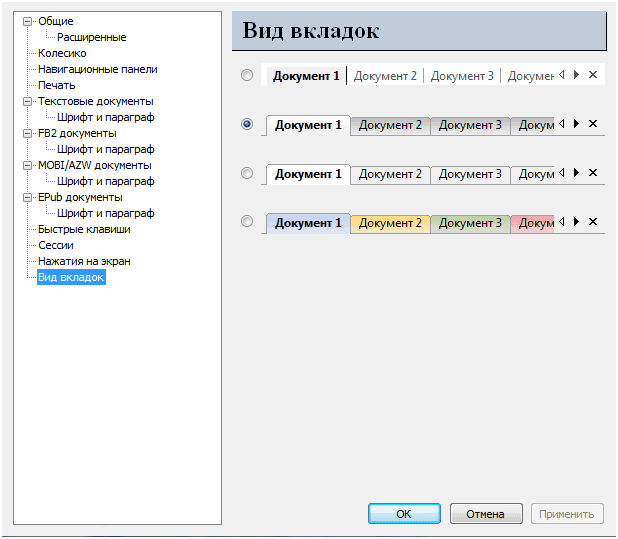Collapse the MOBI/AZW документы tree node

(27, 165)
